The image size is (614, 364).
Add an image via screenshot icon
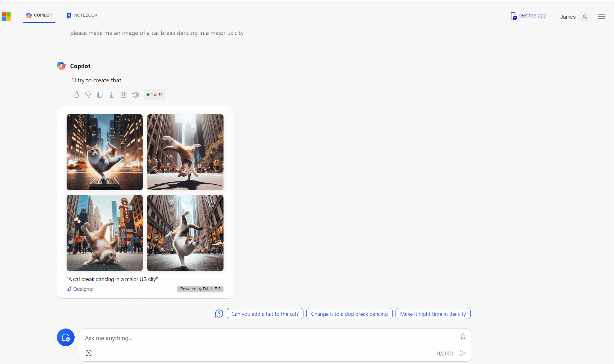pyautogui.click(x=89, y=353)
